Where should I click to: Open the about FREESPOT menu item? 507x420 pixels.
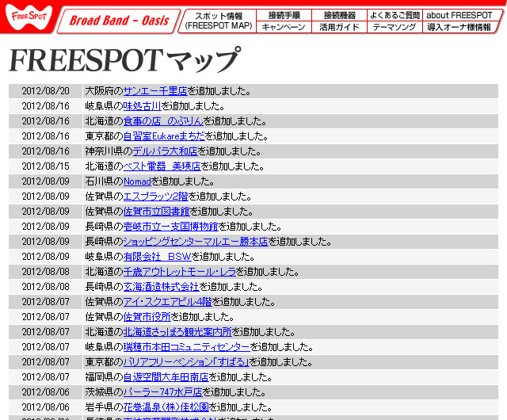[x=459, y=15]
